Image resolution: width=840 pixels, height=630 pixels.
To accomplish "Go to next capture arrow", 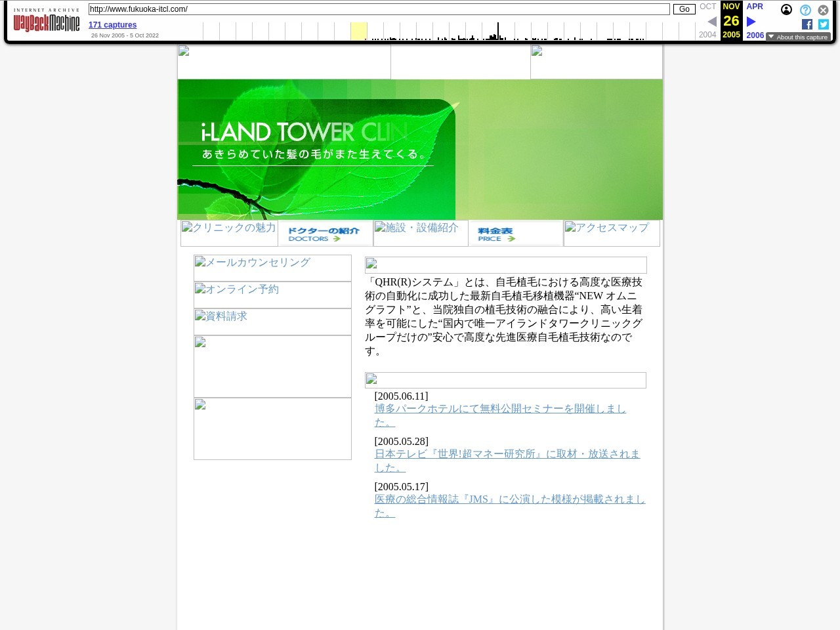I will pyautogui.click(x=751, y=22).
